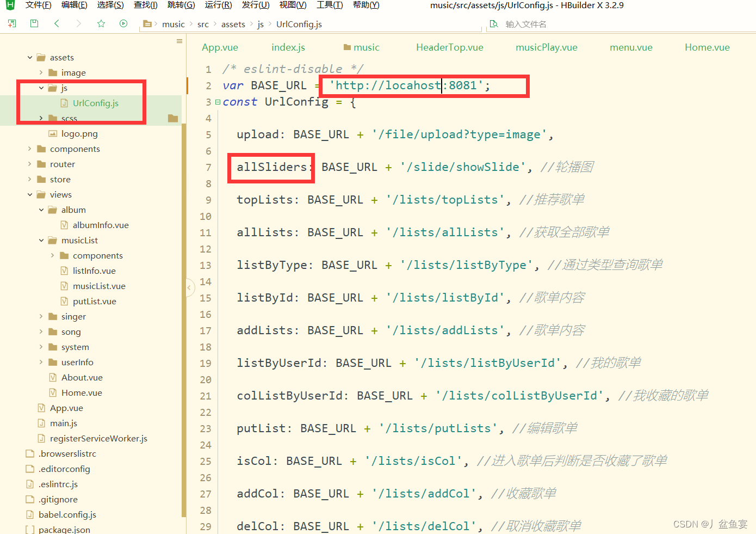Viewport: 756px width, 534px height.
Task: Switch to the HeaderTop.vue tab
Action: pyautogui.click(x=449, y=47)
